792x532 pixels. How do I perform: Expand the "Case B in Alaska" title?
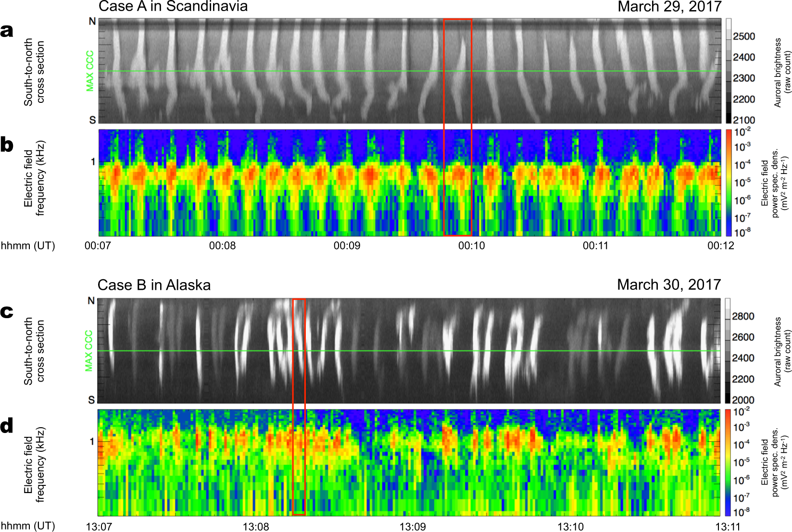(154, 284)
